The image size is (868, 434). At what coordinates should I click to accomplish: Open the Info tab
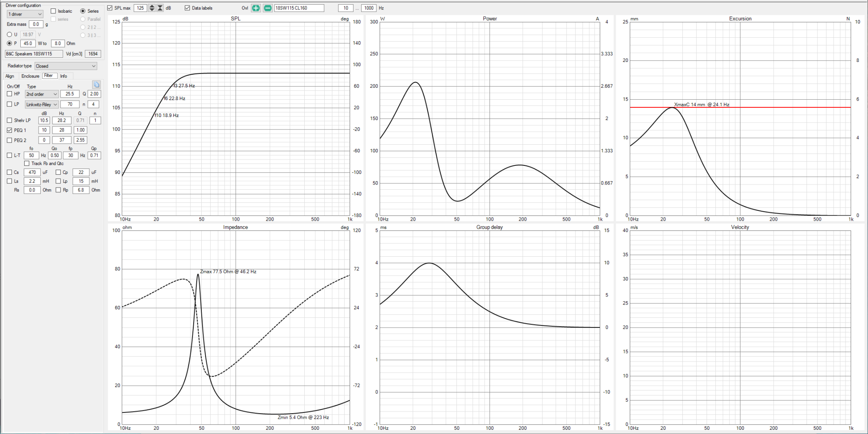pyautogui.click(x=64, y=76)
